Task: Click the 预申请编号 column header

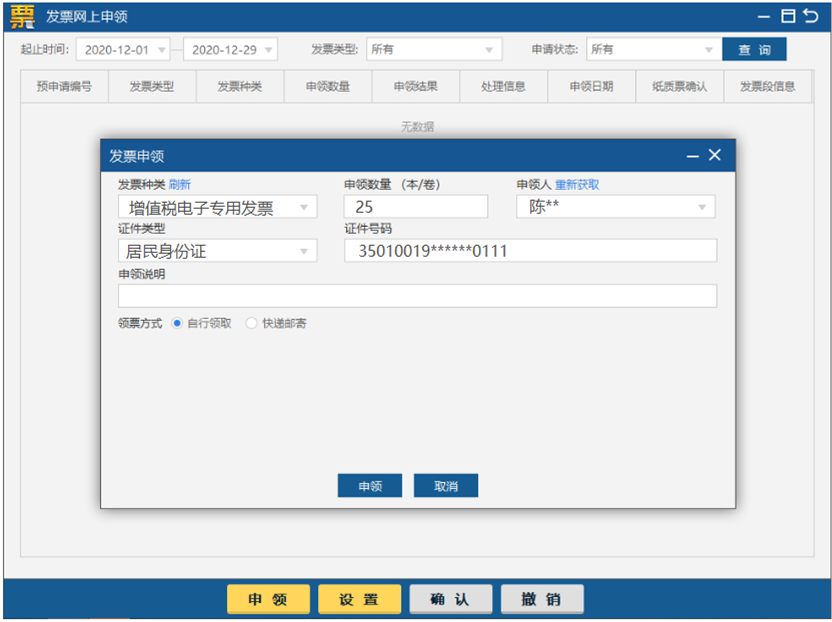Action: click(x=64, y=87)
